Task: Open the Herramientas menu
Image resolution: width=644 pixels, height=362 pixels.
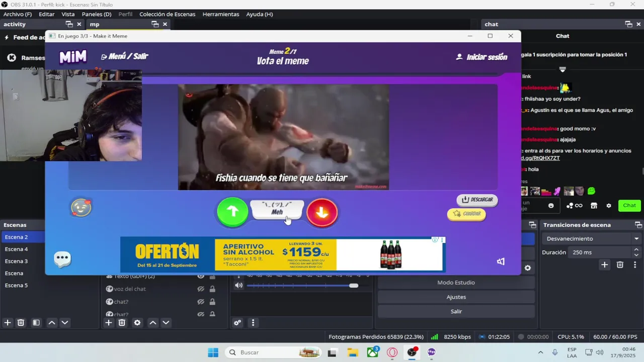Action: 221,14
